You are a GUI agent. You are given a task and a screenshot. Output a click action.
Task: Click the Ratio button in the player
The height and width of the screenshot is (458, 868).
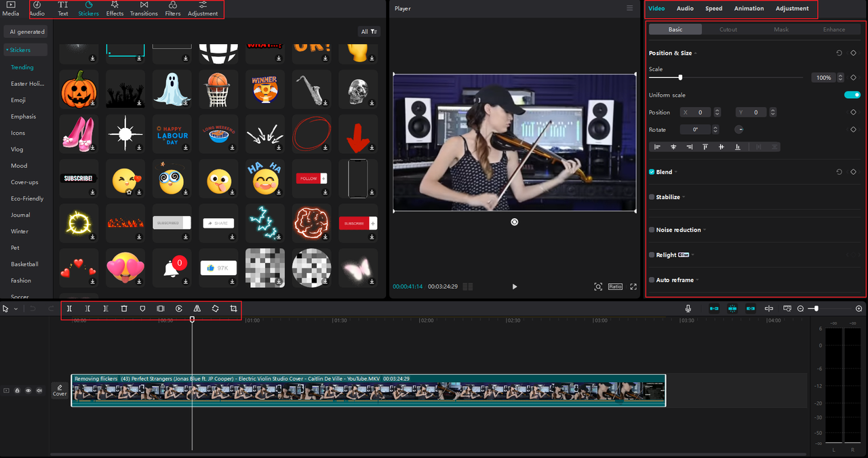(x=615, y=287)
